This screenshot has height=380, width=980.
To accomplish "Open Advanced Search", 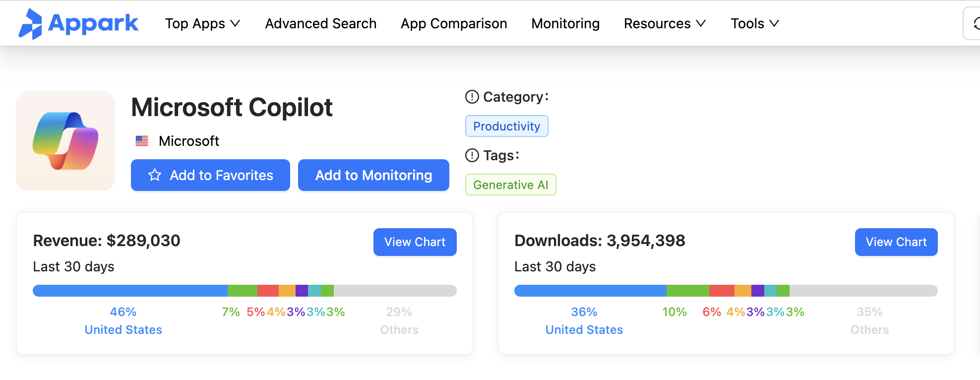I will 321,23.
